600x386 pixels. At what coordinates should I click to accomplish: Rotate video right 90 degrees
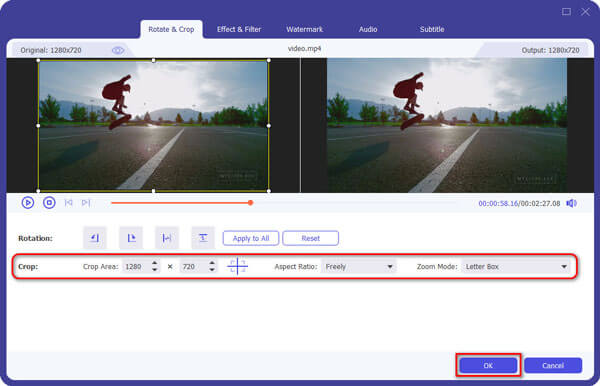pyautogui.click(x=131, y=238)
